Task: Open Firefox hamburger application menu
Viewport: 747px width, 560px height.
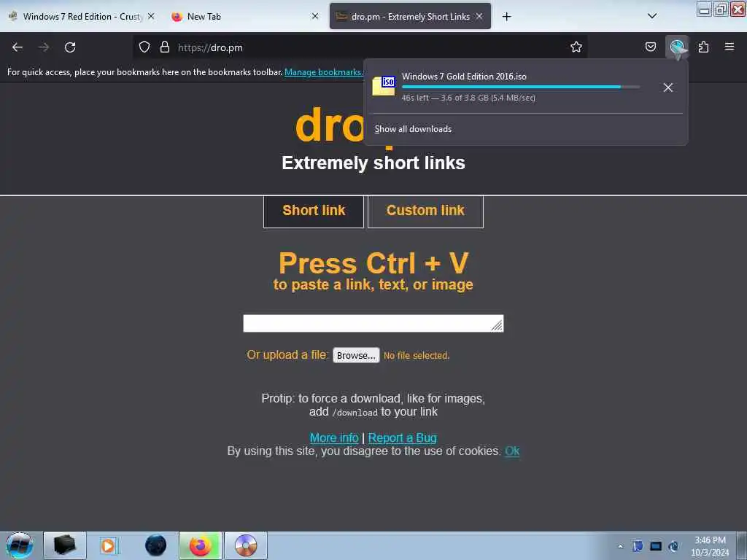Action: (729, 47)
